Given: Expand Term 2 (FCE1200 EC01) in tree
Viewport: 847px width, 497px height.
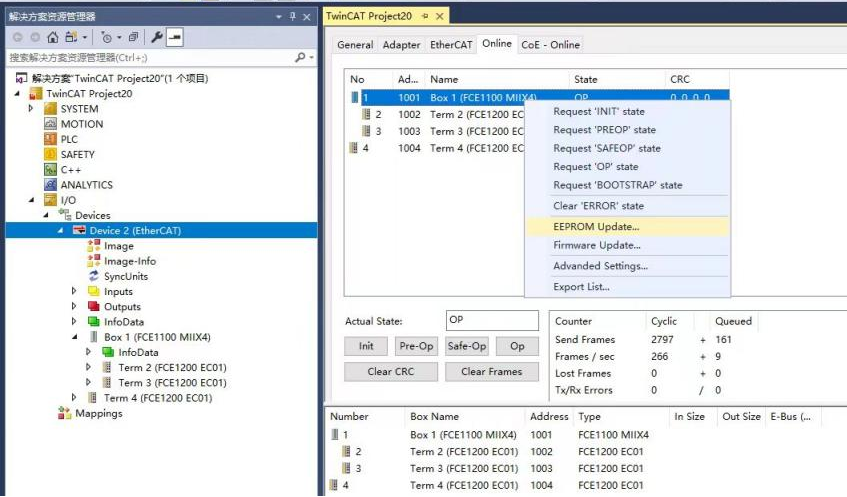Looking at the screenshot, I should (89, 367).
